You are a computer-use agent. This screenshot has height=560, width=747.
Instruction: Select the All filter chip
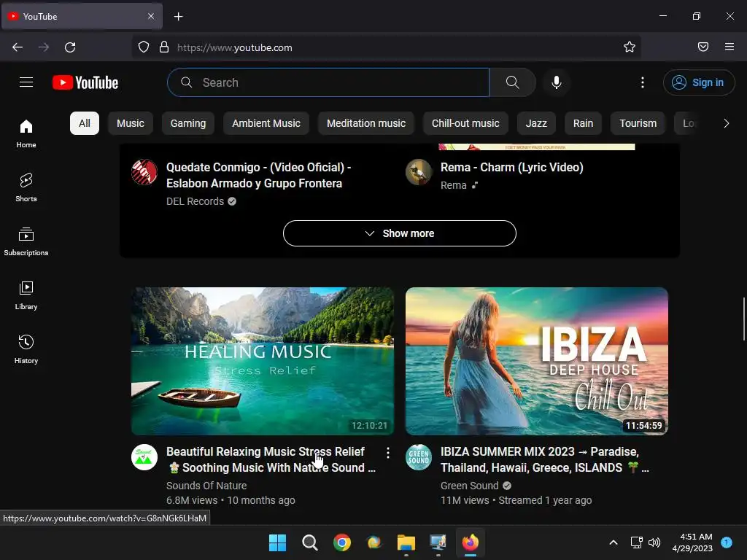click(85, 123)
